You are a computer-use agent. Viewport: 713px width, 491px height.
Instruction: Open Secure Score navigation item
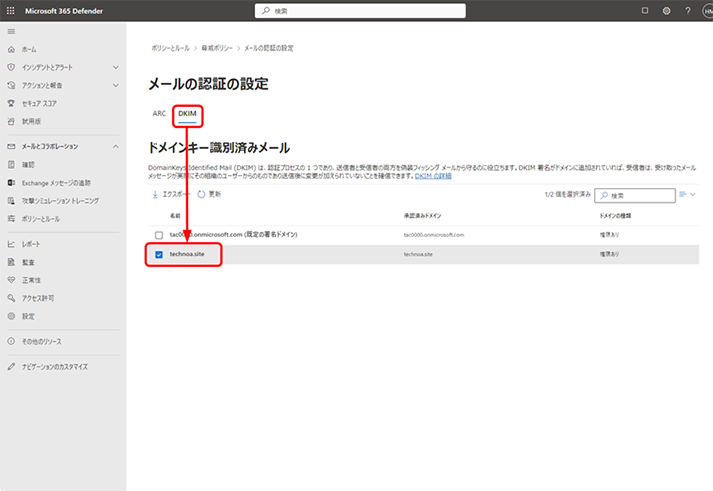[x=40, y=104]
